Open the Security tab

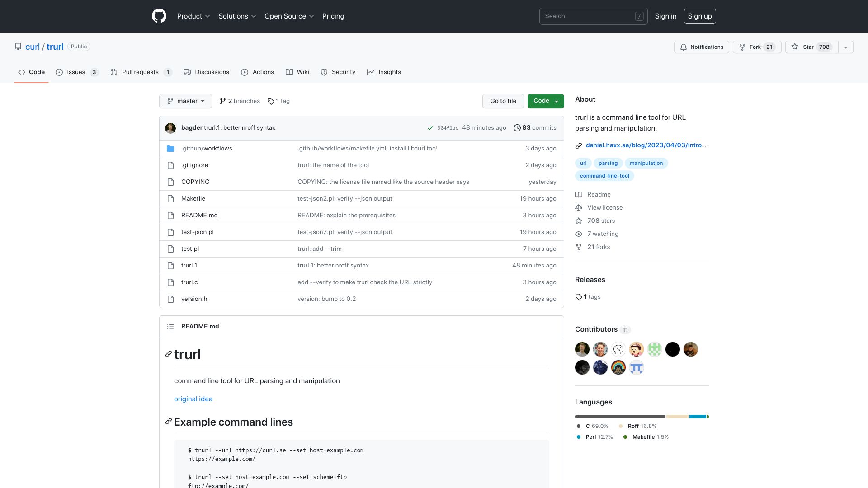(x=338, y=72)
